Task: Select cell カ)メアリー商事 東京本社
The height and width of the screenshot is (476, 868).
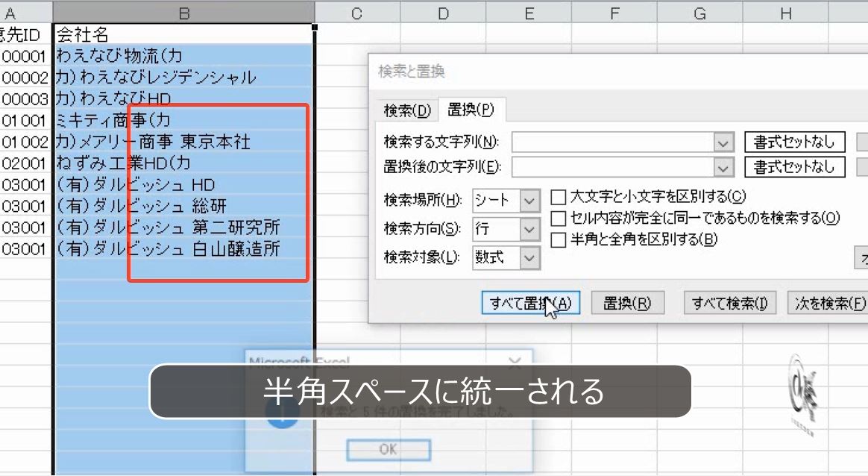Action: tap(183, 141)
